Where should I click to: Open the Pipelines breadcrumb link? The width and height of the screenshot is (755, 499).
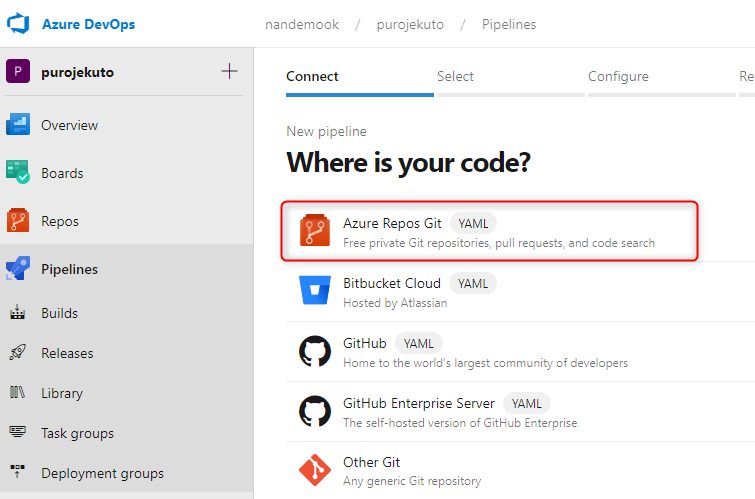point(509,25)
